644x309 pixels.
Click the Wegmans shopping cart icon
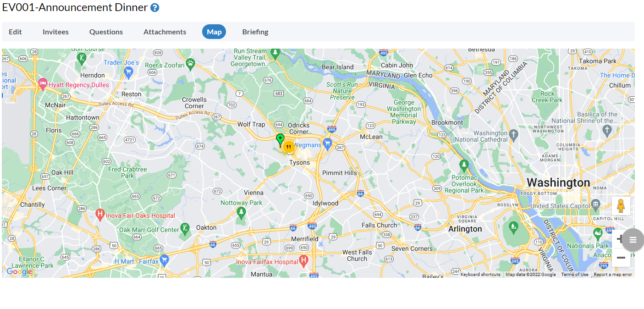tap(327, 144)
